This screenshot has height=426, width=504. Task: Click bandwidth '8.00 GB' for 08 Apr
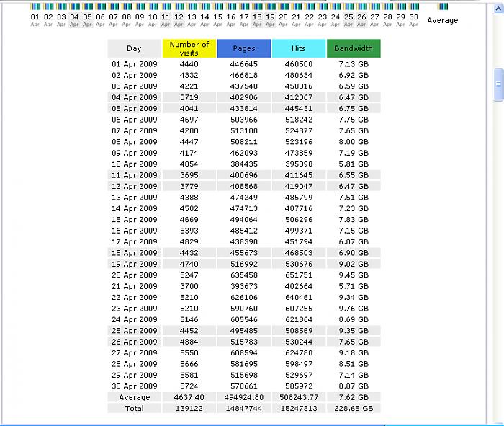(x=354, y=142)
